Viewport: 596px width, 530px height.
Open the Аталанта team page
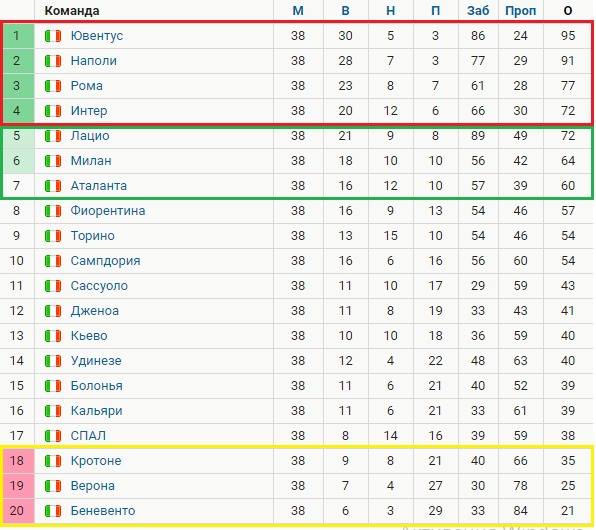click(99, 186)
